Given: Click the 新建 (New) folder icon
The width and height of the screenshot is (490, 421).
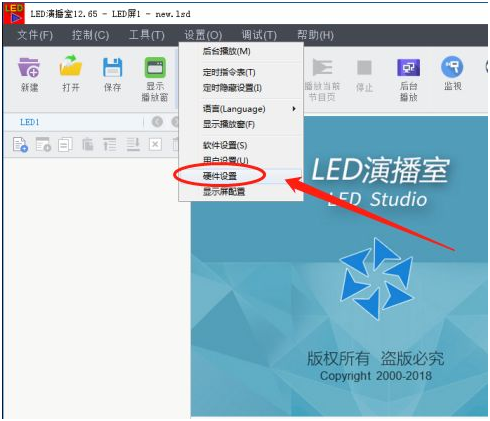Looking at the screenshot, I should pos(29,68).
